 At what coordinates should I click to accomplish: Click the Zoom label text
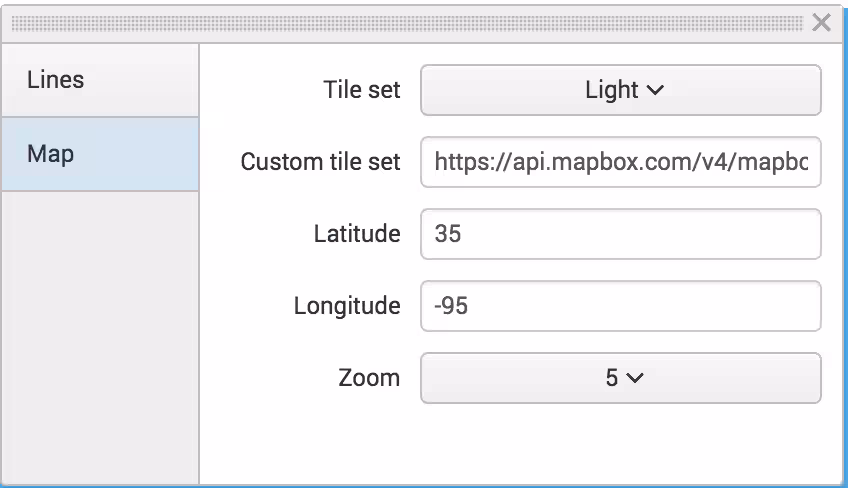[x=369, y=378]
